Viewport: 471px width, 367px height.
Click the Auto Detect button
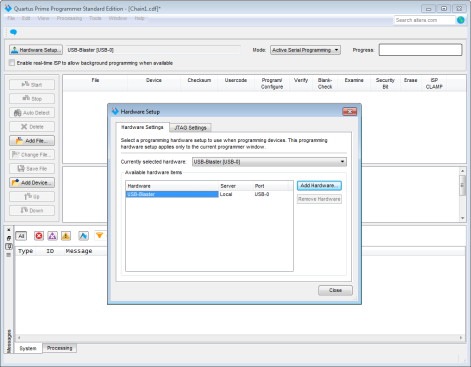pyautogui.click(x=32, y=113)
